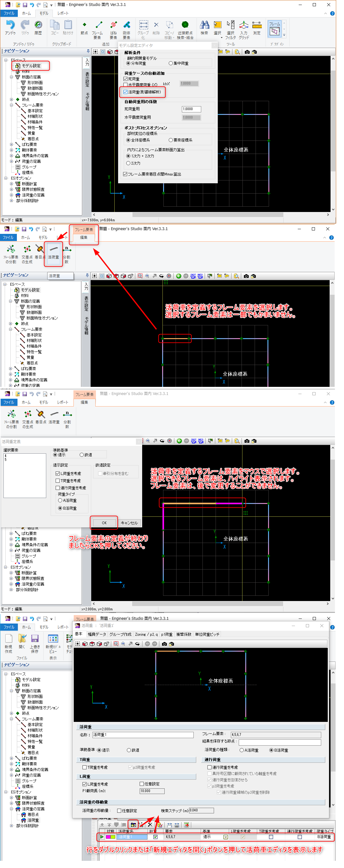Click the magenta-yellow color swatch in 活荷重1 row

[111, 837]
